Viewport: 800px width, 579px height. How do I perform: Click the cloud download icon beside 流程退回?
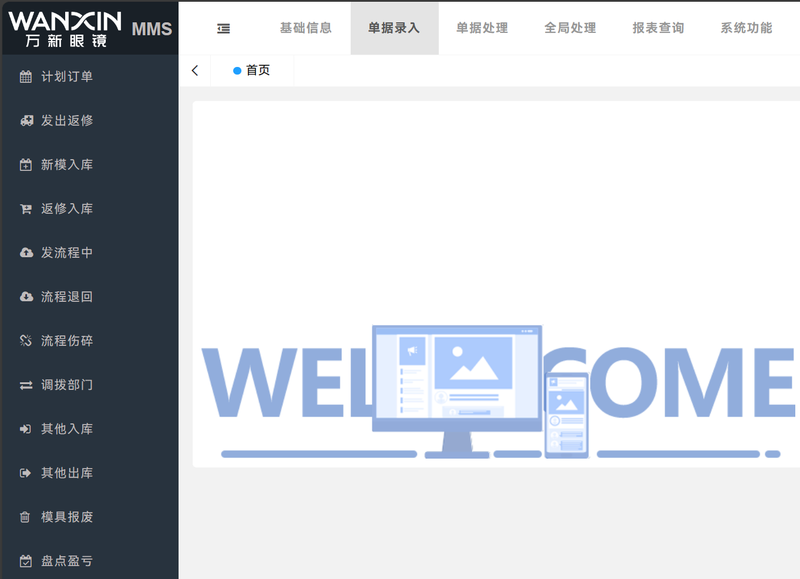pyautogui.click(x=26, y=296)
